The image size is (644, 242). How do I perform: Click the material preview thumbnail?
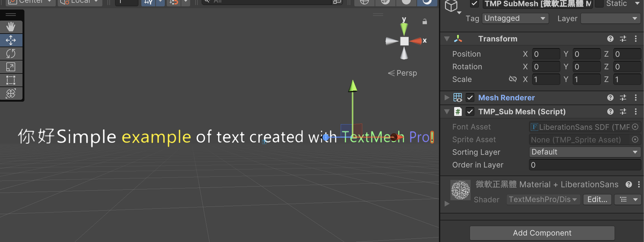[460, 190]
